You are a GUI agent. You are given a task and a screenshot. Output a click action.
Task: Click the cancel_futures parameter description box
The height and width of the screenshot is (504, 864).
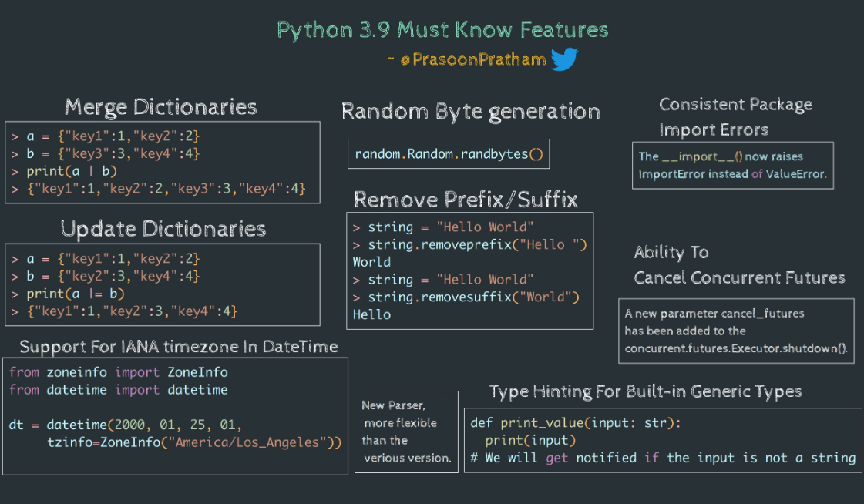coord(736,331)
